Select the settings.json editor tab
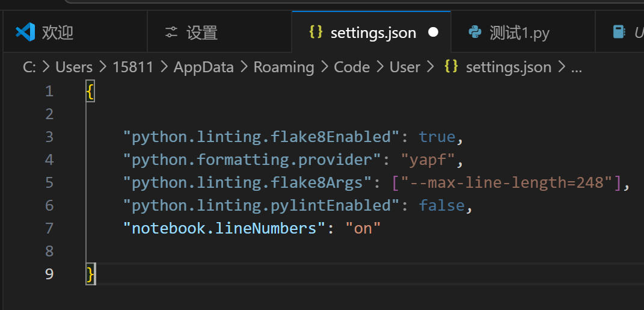The image size is (644, 310). tap(371, 32)
